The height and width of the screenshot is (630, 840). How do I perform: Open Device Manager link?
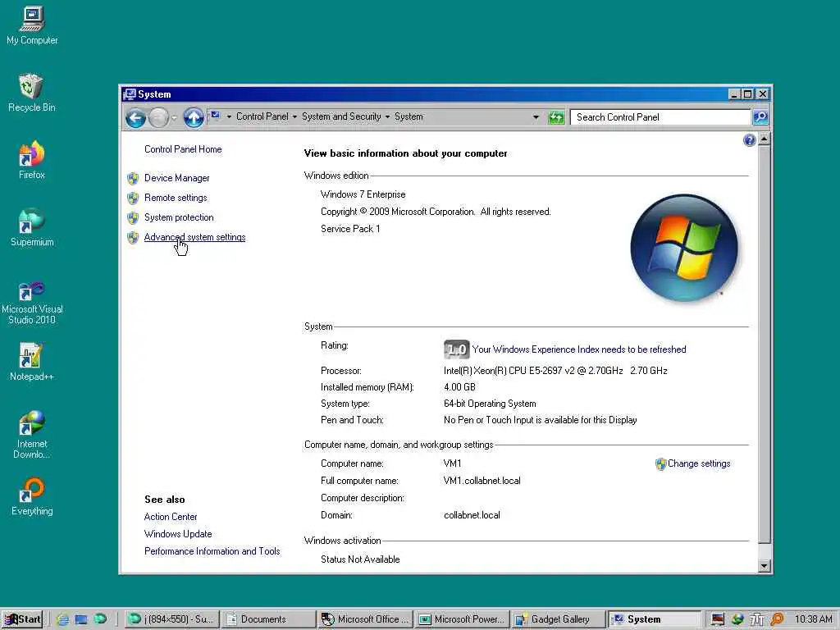[x=176, y=178]
